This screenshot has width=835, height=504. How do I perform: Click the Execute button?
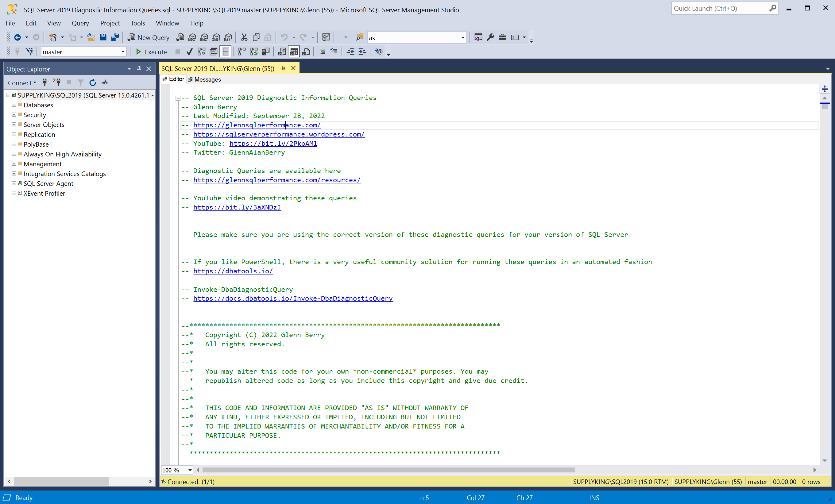152,52
